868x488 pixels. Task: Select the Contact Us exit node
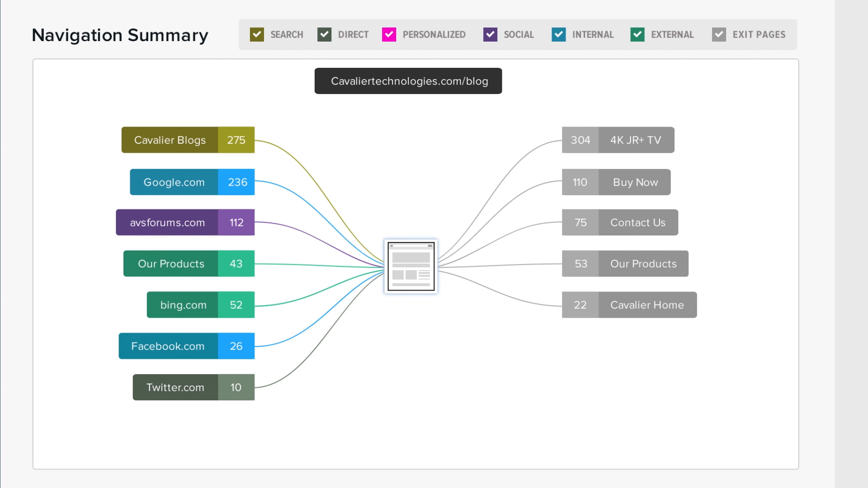click(x=620, y=222)
